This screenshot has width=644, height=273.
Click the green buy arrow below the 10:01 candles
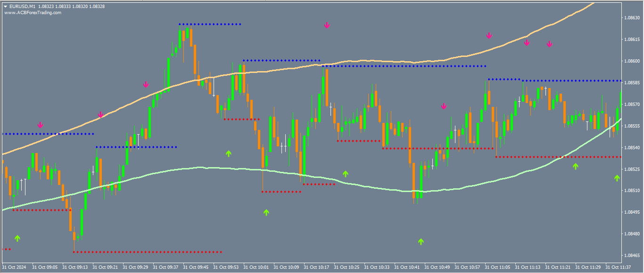pyautogui.click(x=266, y=213)
